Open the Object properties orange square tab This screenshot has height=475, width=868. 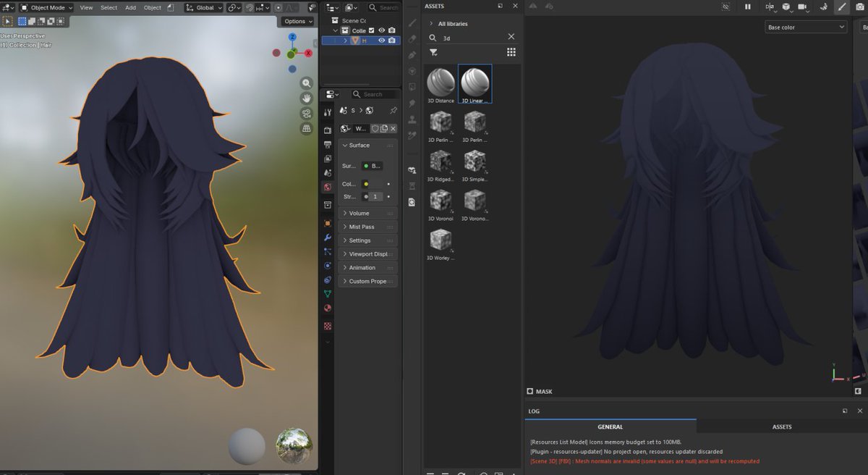[328, 223]
